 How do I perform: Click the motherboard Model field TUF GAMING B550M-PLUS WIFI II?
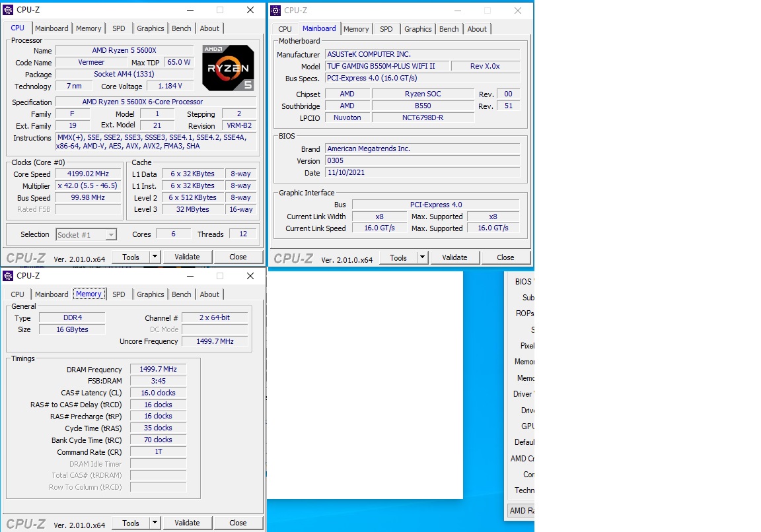[386, 66]
